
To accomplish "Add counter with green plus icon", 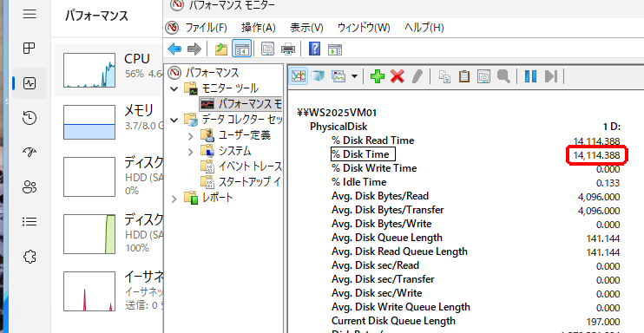I will (x=378, y=76).
